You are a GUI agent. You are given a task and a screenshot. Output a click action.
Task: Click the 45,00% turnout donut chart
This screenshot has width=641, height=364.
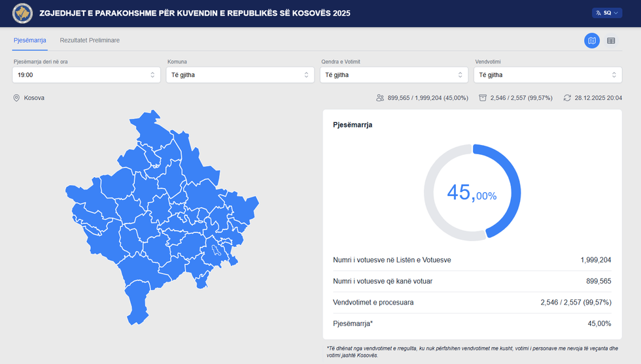(x=472, y=192)
